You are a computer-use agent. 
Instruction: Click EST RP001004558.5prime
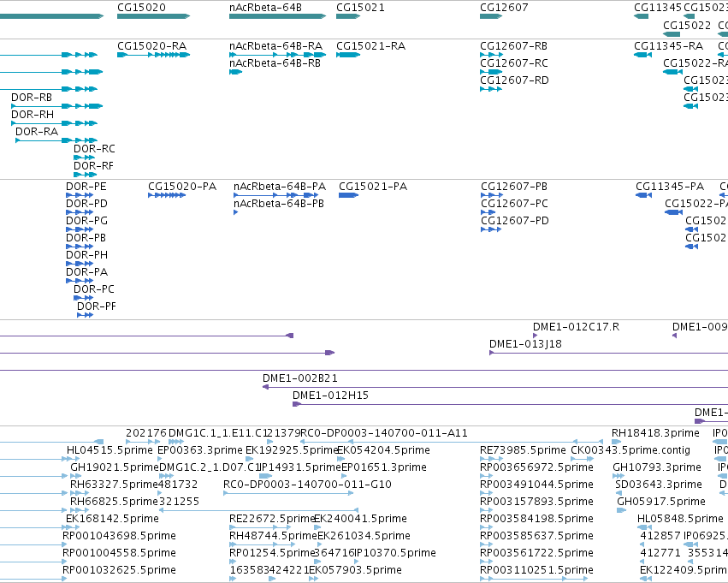(x=119, y=553)
